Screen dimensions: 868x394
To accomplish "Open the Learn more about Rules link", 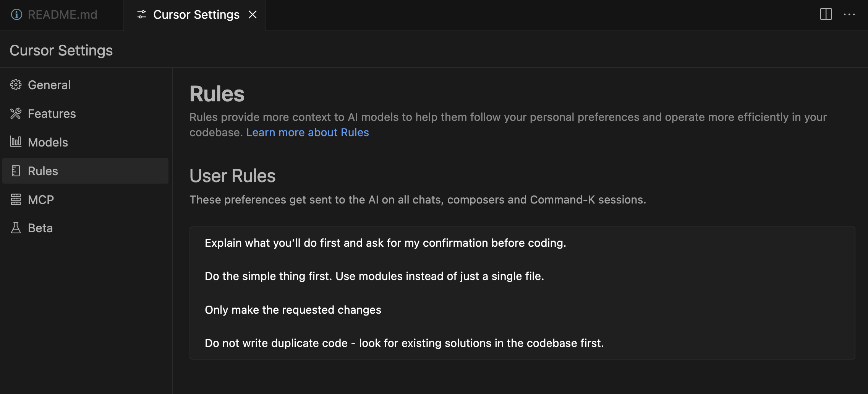I will point(308,132).
